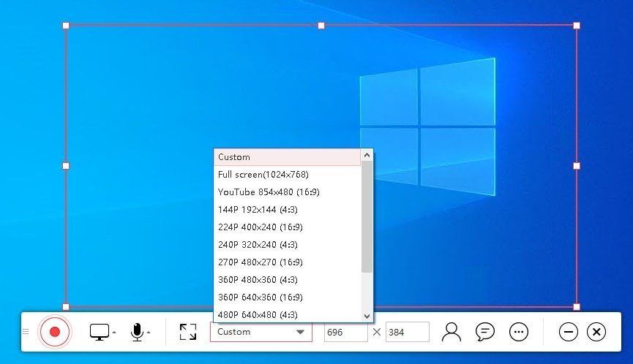
Task: Click the bottom-right selection resize handle
Action: (x=577, y=307)
